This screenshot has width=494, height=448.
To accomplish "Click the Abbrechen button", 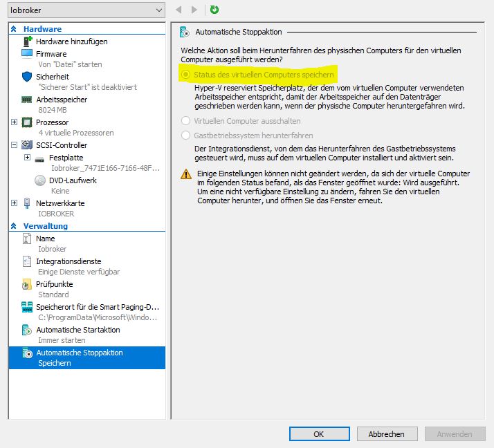I will point(387,434).
